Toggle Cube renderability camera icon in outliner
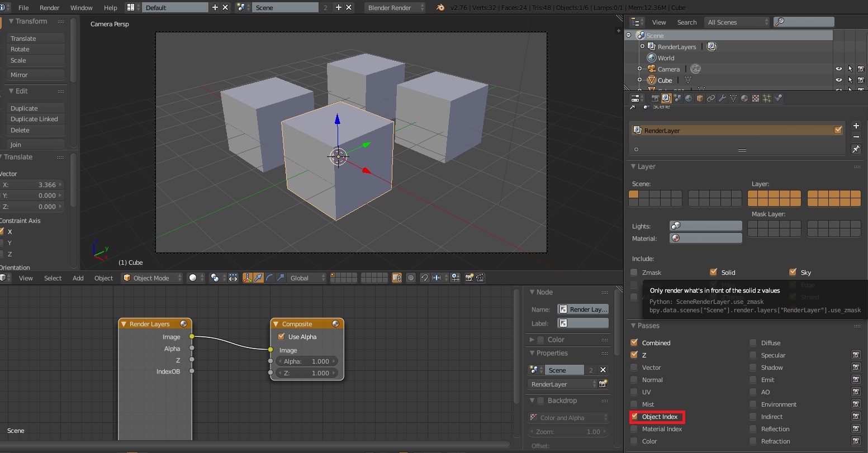Image resolution: width=868 pixels, height=453 pixels. click(861, 80)
